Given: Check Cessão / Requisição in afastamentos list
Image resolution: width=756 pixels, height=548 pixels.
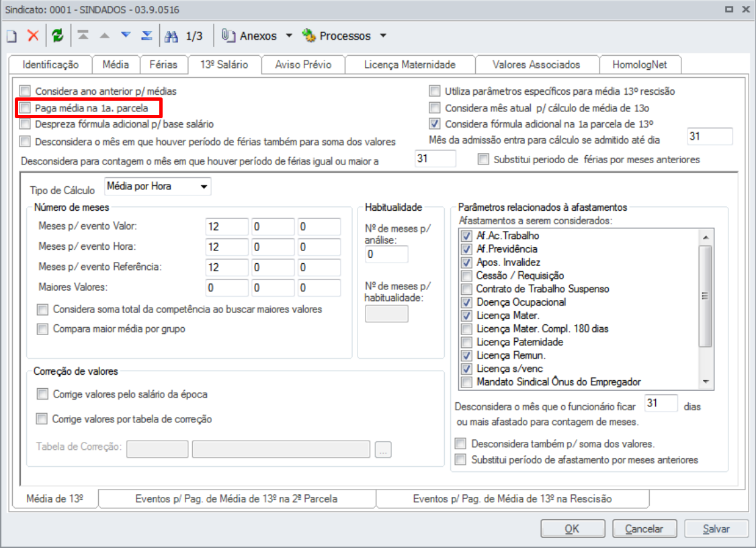Looking at the screenshot, I should 467,276.
